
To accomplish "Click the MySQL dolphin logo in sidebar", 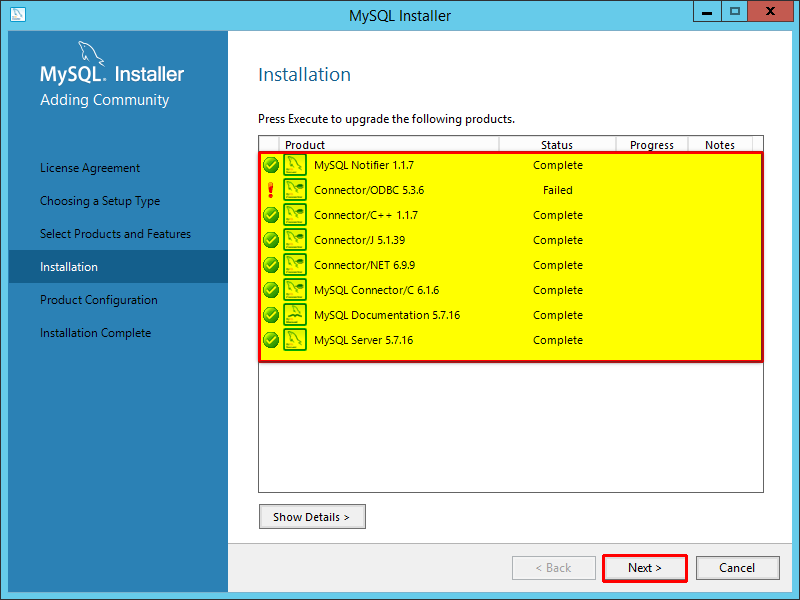I will tap(90, 54).
